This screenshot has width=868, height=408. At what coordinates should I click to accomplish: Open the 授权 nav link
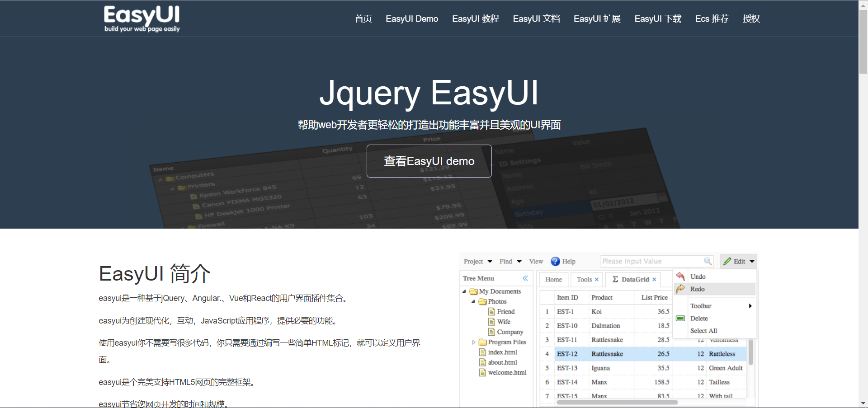coord(751,19)
